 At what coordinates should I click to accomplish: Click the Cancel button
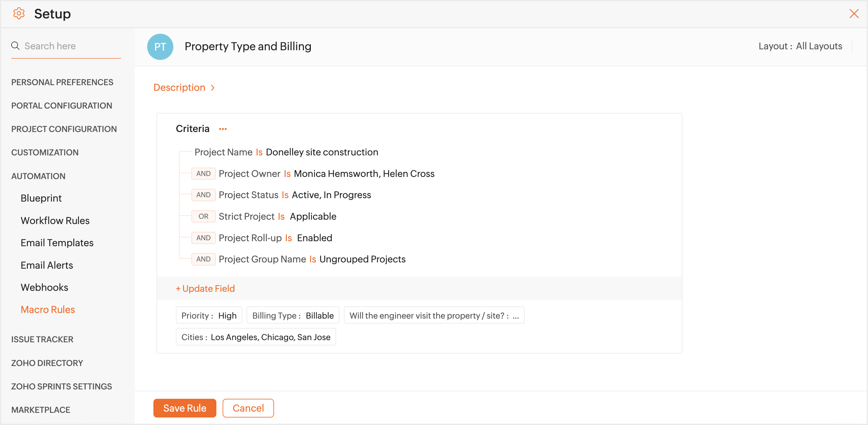pos(248,408)
